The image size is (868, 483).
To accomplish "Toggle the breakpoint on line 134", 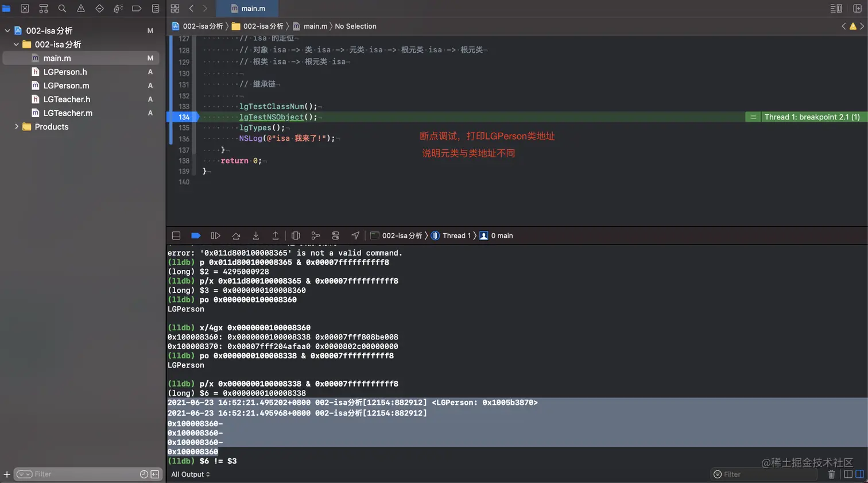I will pyautogui.click(x=184, y=117).
